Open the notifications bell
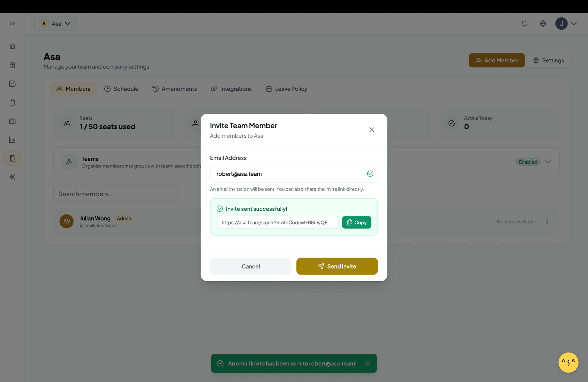 (x=524, y=24)
